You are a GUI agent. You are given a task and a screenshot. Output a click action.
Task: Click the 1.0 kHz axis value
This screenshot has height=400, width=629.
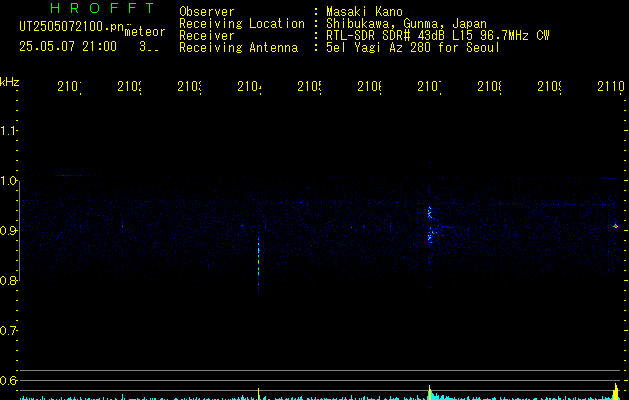coord(8,181)
